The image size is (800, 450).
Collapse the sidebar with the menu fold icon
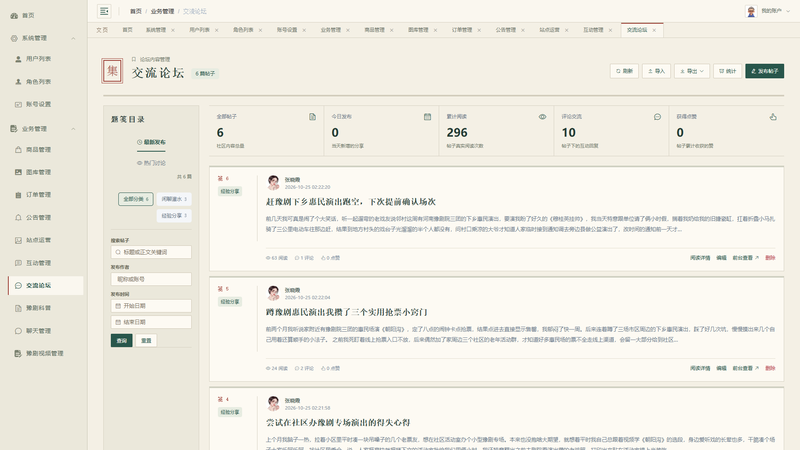point(104,11)
